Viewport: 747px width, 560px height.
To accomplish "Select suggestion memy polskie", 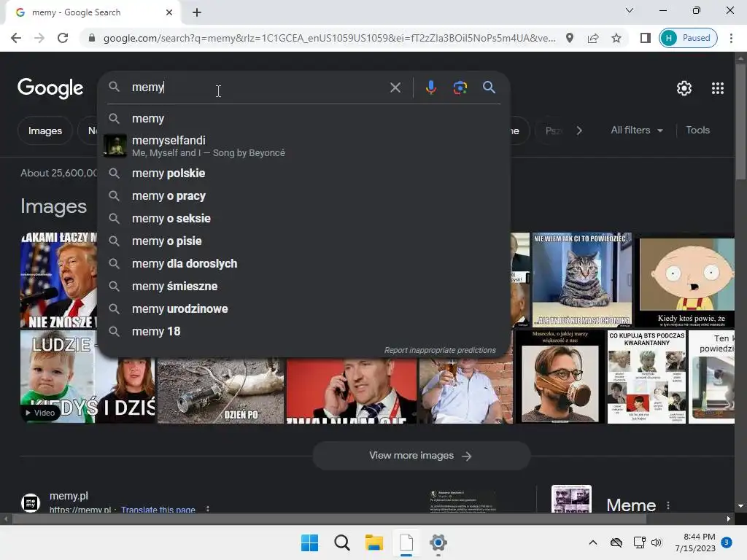I will [x=304, y=174].
